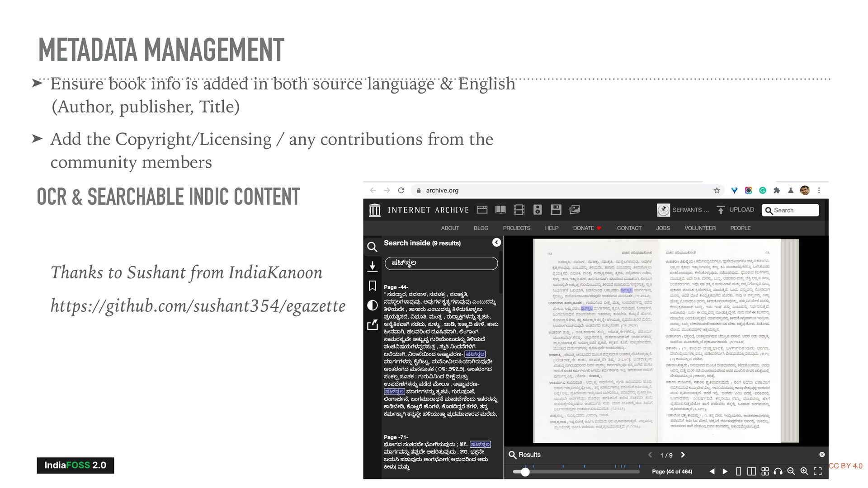The width and height of the screenshot is (868, 488).
Task: Open the browser extensions puzzle icon
Action: (777, 190)
